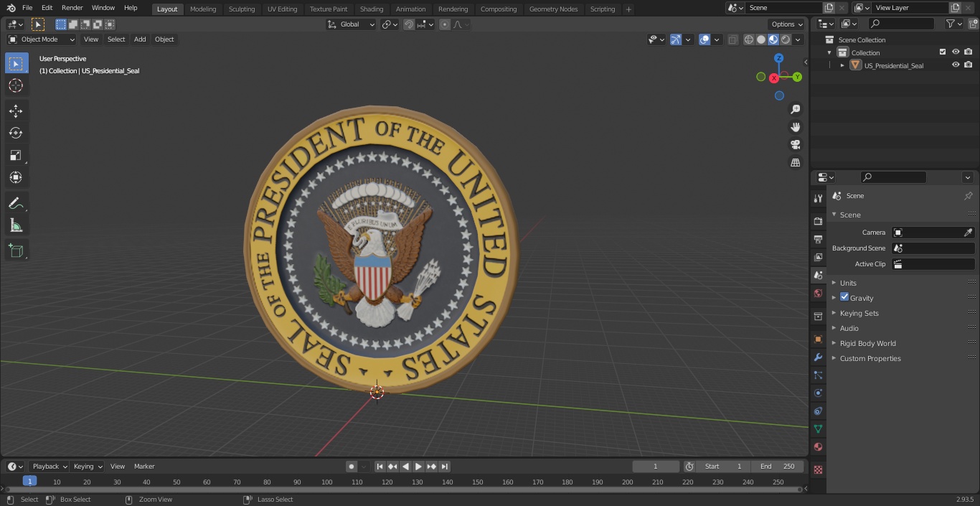Activate the Transform tool
Viewport: 980px width, 506px height.
click(x=16, y=177)
